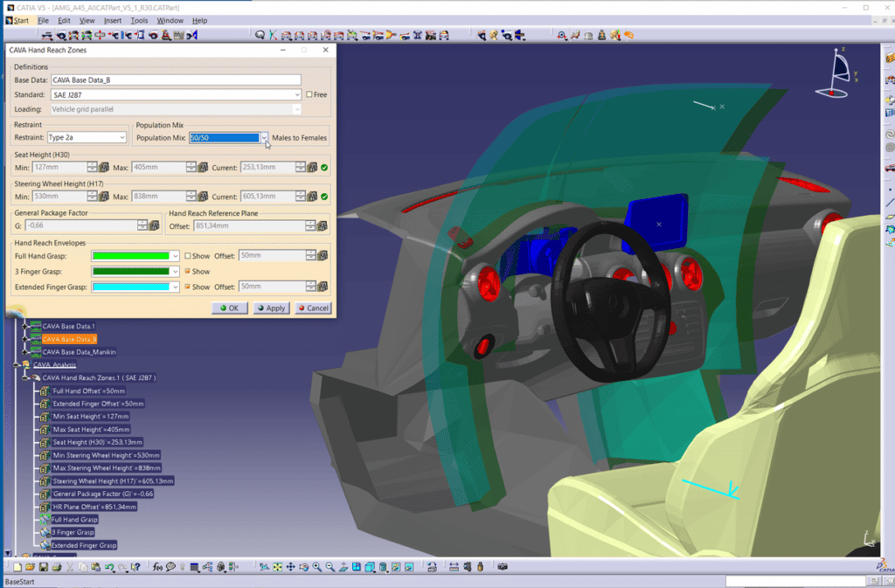Open the Edit menu
895x588 pixels.
coord(64,20)
